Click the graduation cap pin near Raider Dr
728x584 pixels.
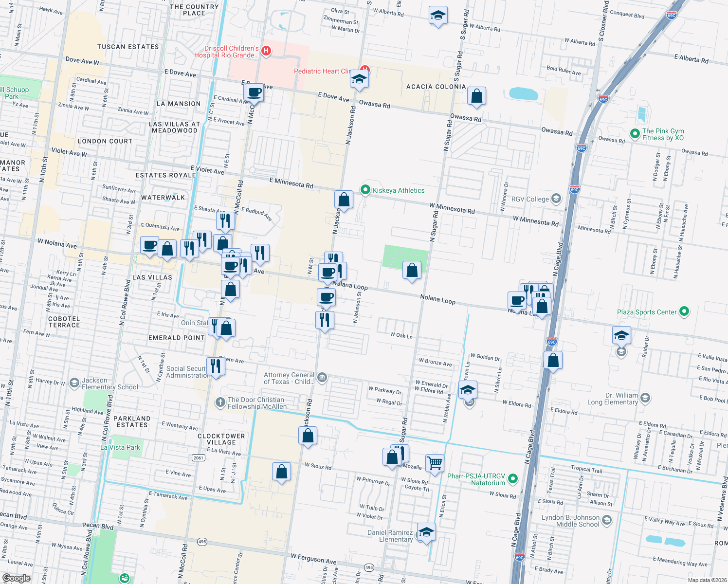(x=621, y=335)
